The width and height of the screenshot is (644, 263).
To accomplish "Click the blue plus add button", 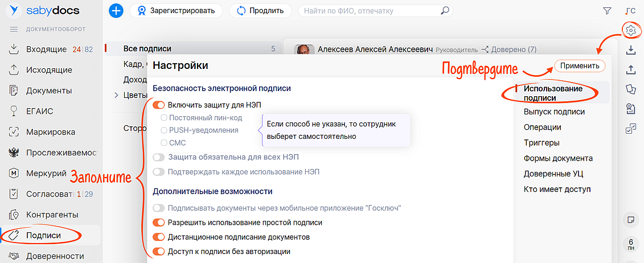I will 116,11.
